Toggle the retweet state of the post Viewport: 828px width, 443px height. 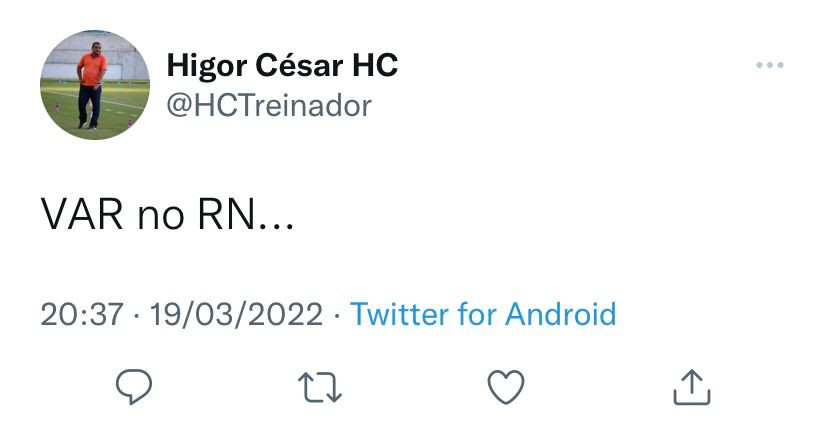coord(320,388)
